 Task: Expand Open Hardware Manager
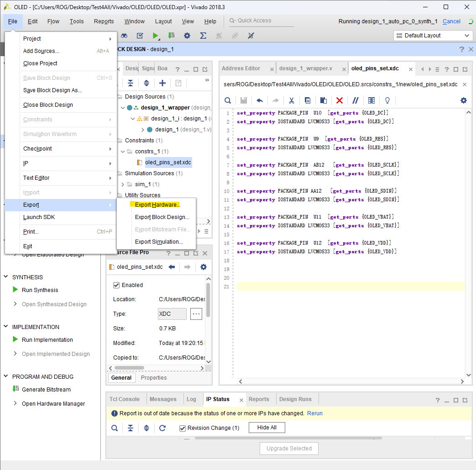(15, 403)
